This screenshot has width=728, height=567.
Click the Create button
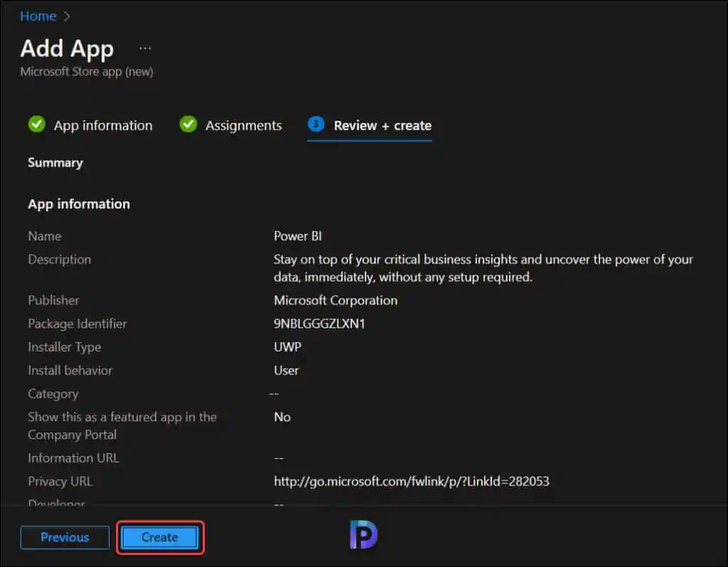(x=160, y=537)
